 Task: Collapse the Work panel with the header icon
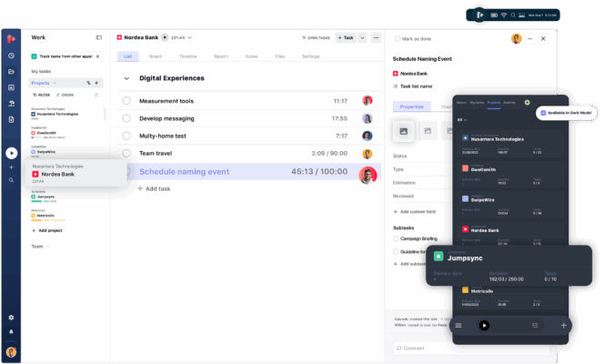click(99, 37)
